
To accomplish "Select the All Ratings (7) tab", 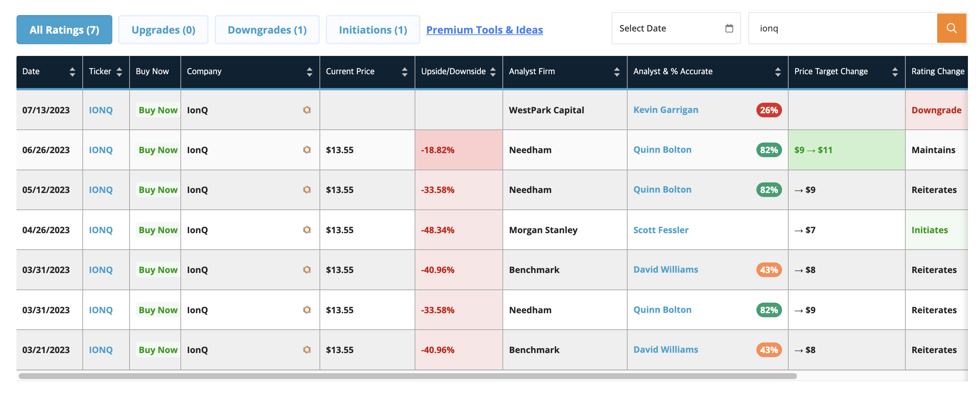I will [64, 30].
